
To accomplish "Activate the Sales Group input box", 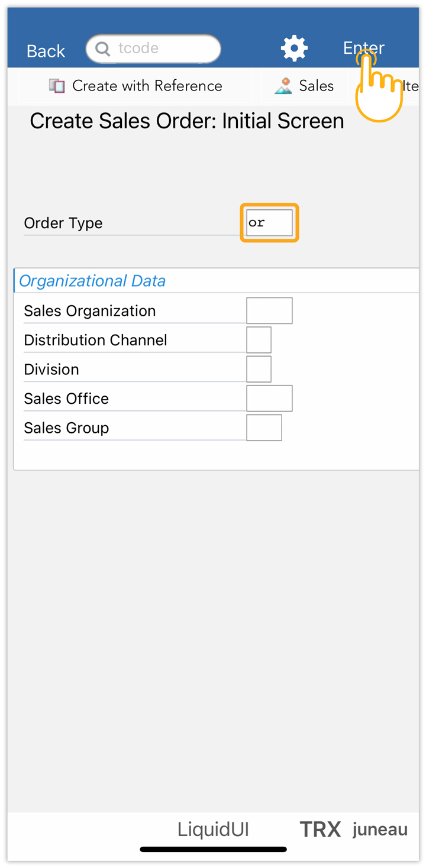I will coord(264,427).
